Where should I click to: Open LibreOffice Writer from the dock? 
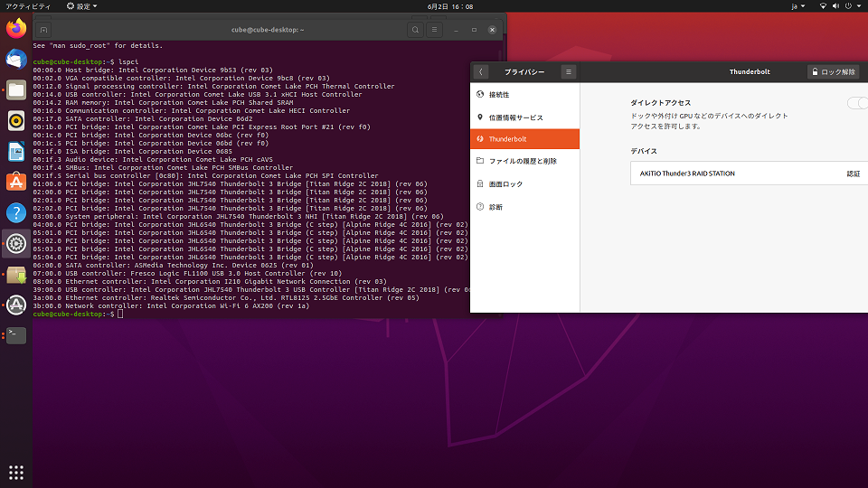click(x=16, y=152)
